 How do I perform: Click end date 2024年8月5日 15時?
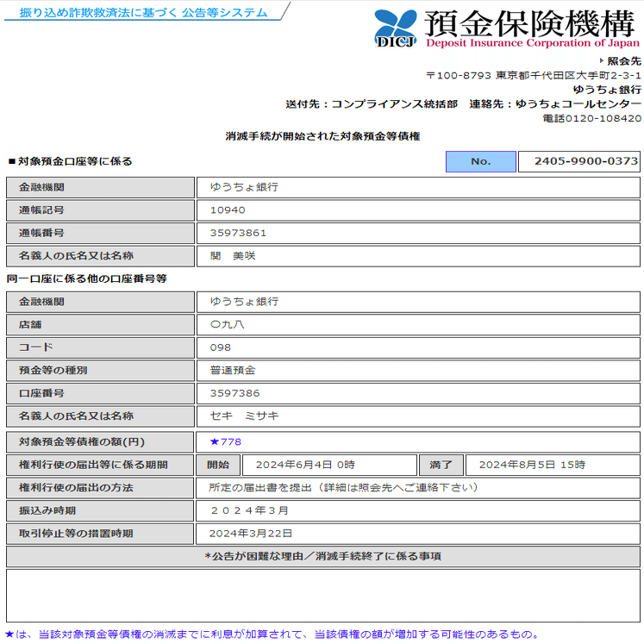pyautogui.click(x=532, y=465)
